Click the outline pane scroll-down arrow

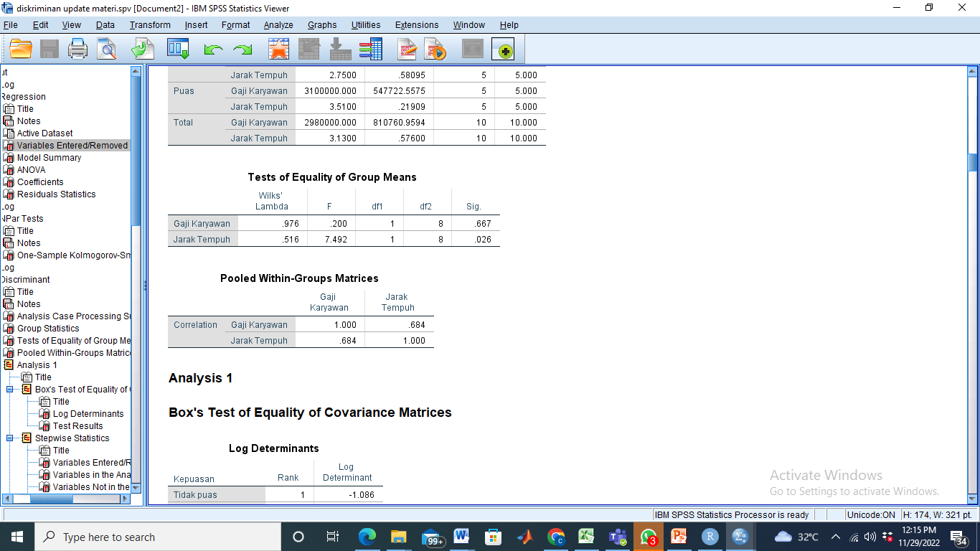136,487
